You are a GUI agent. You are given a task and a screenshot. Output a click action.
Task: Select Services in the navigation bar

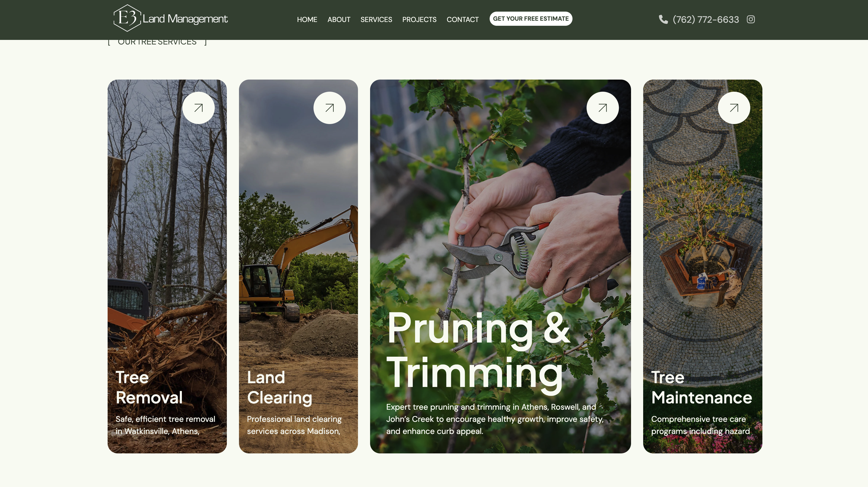376,19
